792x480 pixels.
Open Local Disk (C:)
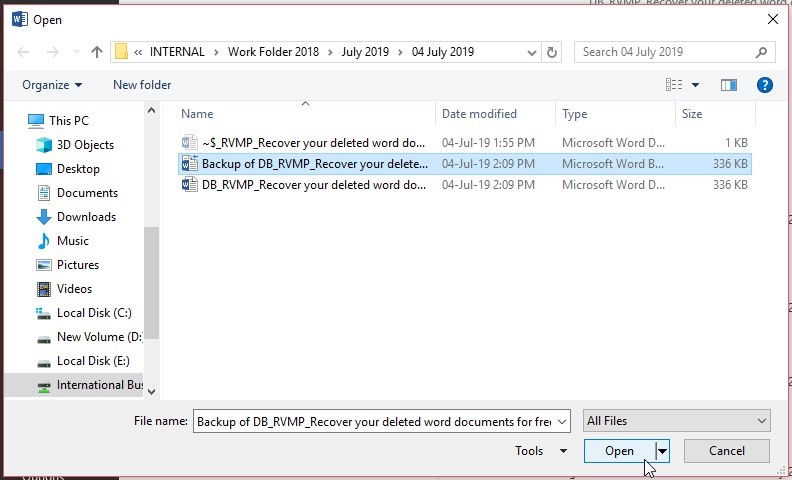click(84, 313)
